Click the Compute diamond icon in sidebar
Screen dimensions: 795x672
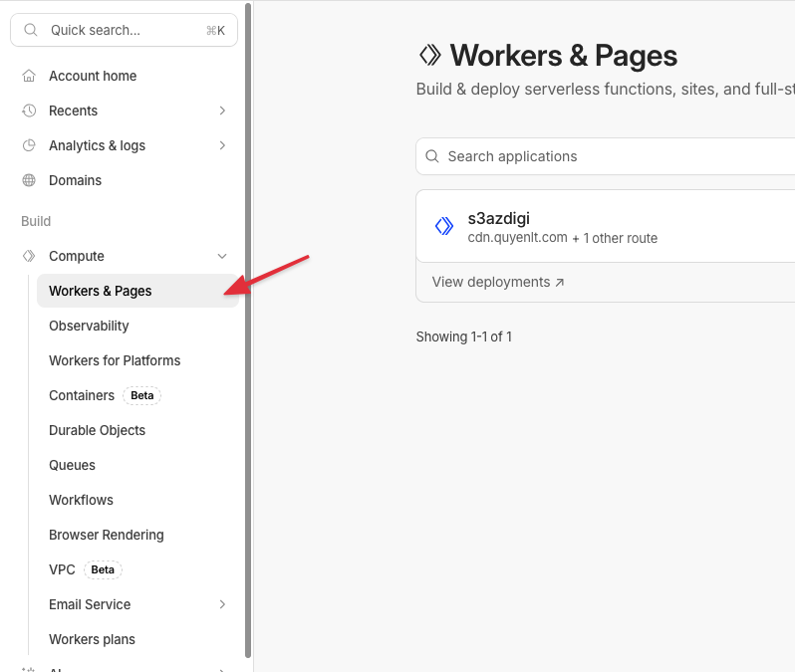point(29,256)
